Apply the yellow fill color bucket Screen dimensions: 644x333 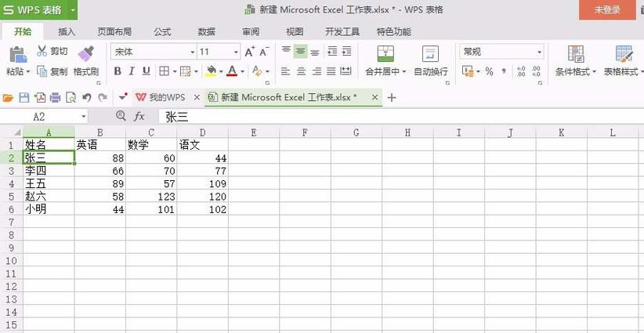pyautogui.click(x=211, y=71)
